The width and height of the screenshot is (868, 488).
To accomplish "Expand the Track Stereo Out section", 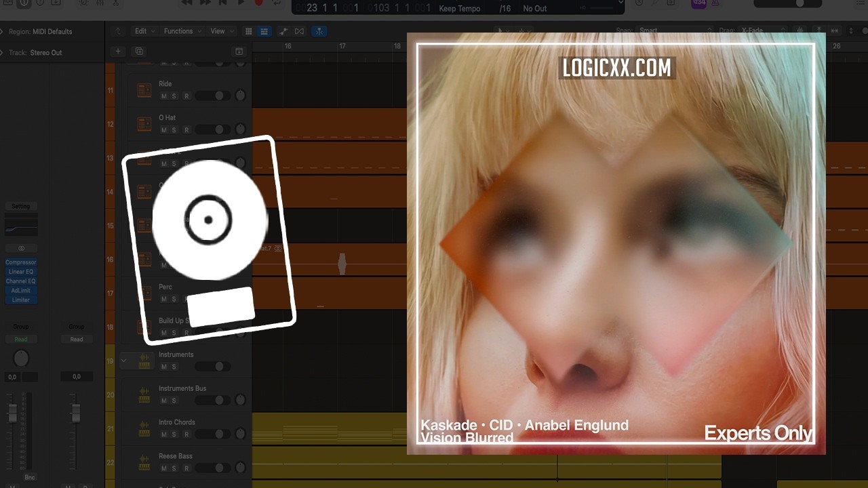I will pos(2,52).
